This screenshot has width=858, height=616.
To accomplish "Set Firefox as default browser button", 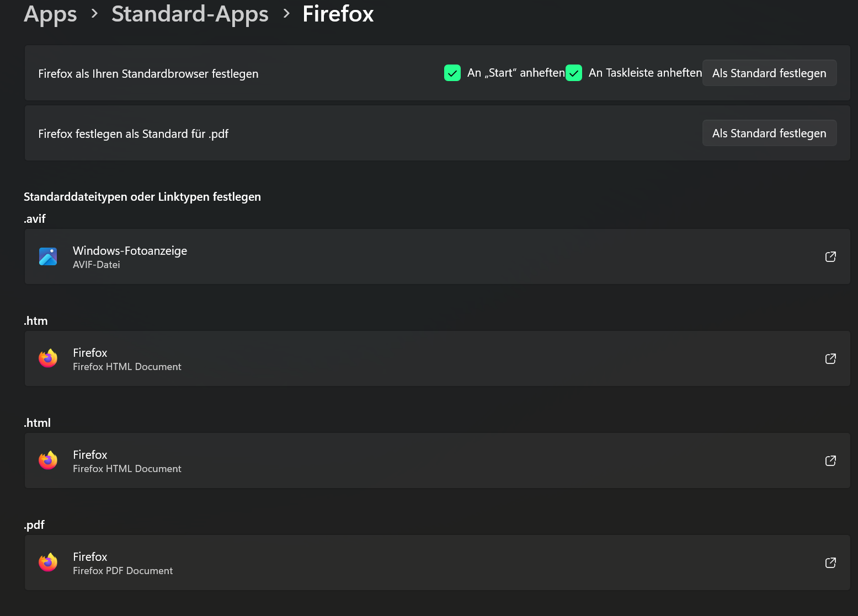I will pos(769,73).
